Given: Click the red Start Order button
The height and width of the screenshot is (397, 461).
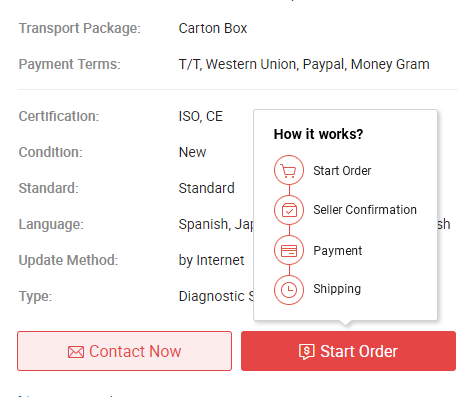Looking at the screenshot, I should (x=348, y=351).
